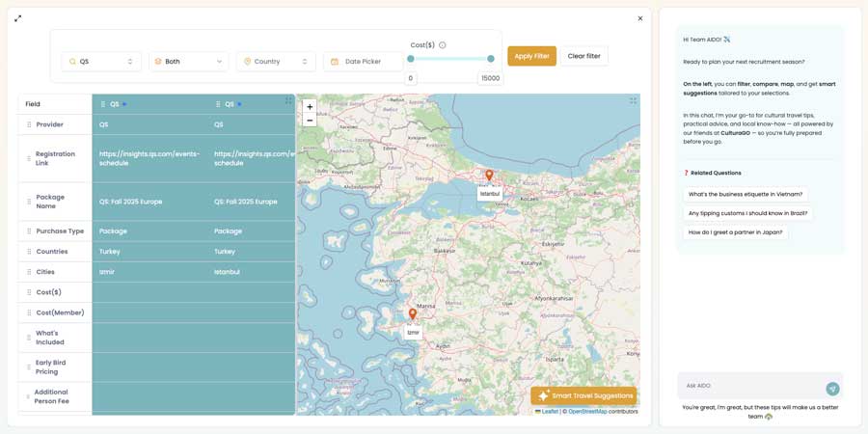The image size is (868, 434).
Task: Click the right cost slider handle
Action: [491, 59]
